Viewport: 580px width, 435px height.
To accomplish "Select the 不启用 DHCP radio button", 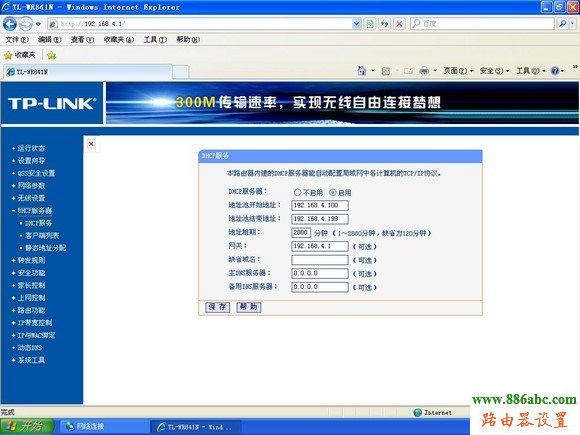I will [297, 192].
